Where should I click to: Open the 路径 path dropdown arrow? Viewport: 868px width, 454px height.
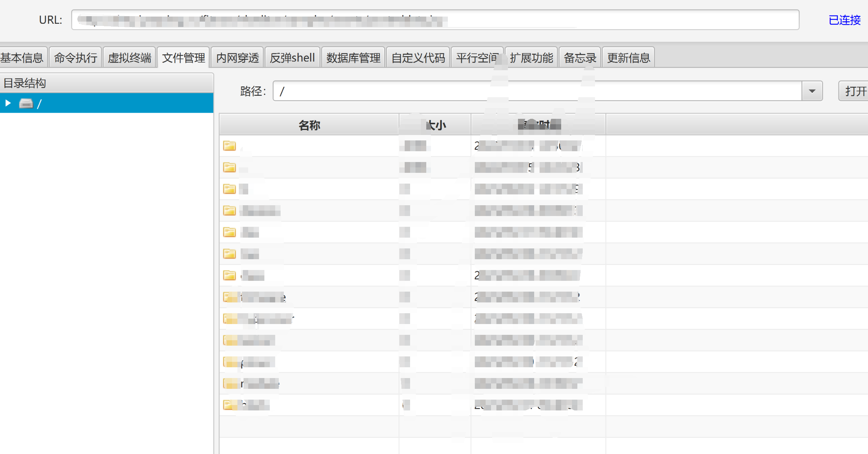pos(812,91)
